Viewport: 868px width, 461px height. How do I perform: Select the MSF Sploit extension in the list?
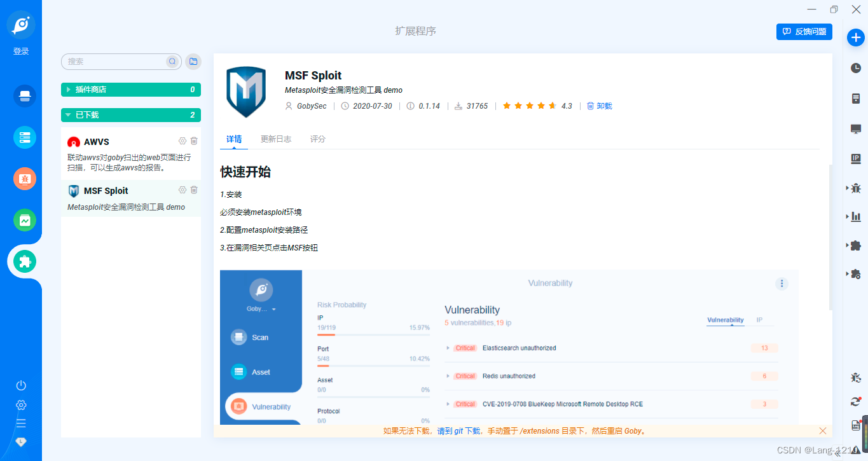click(131, 198)
